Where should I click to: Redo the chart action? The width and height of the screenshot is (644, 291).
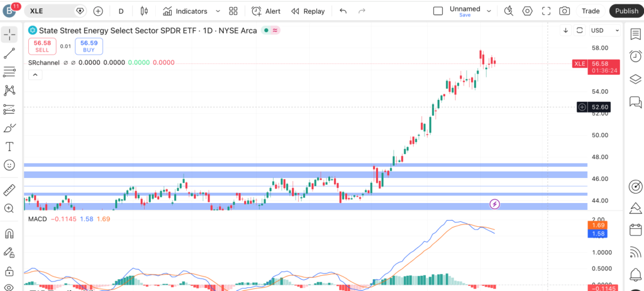(362, 11)
